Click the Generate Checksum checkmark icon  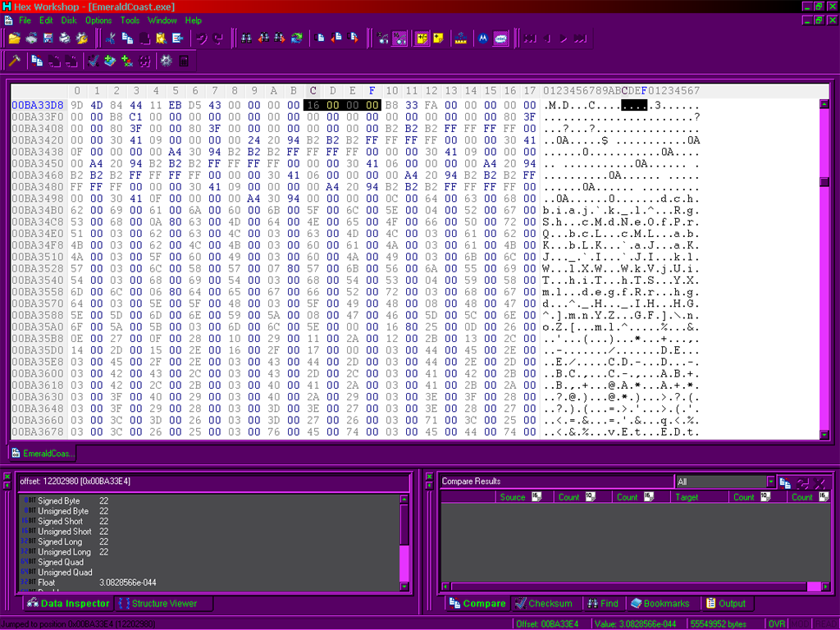coord(94,61)
